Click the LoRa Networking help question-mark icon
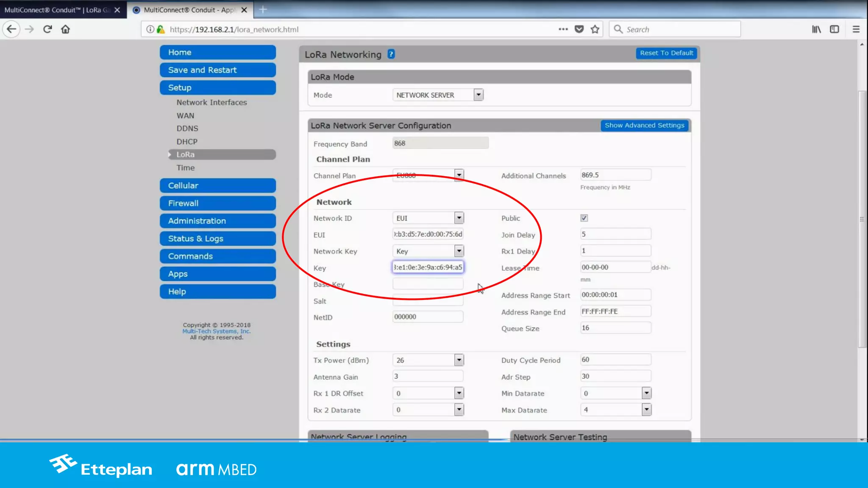 [391, 54]
